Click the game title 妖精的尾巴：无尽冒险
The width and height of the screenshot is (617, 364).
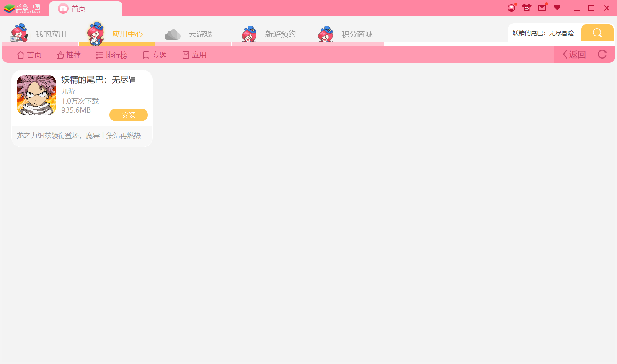tap(98, 80)
